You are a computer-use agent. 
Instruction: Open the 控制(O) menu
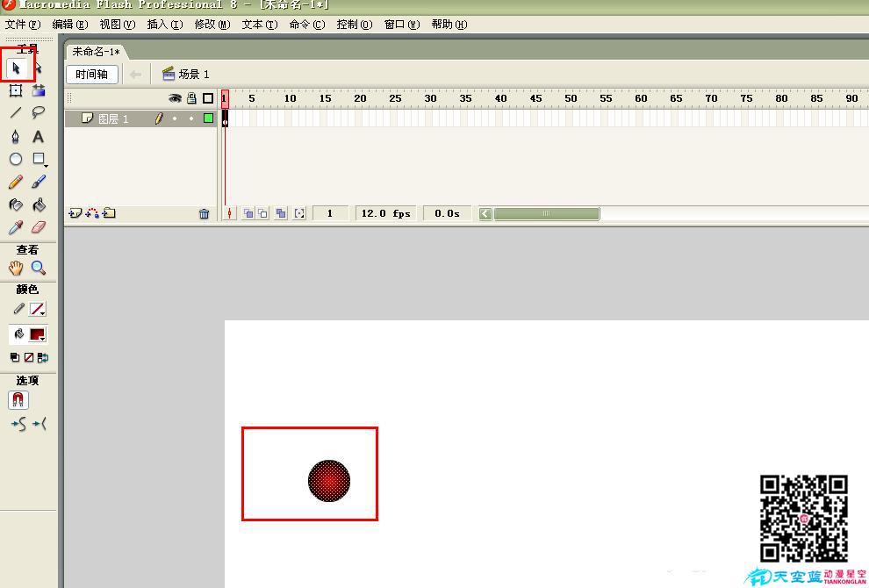355,25
